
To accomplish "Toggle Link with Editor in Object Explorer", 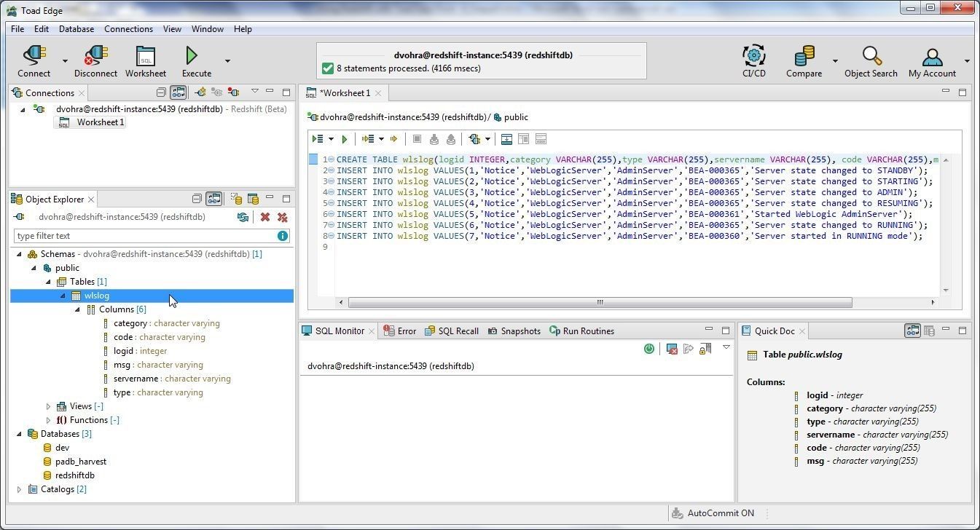I will [x=213, y=199].
